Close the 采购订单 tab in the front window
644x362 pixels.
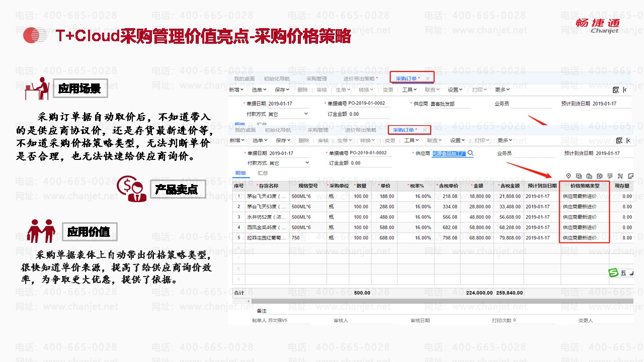point(425,130)
